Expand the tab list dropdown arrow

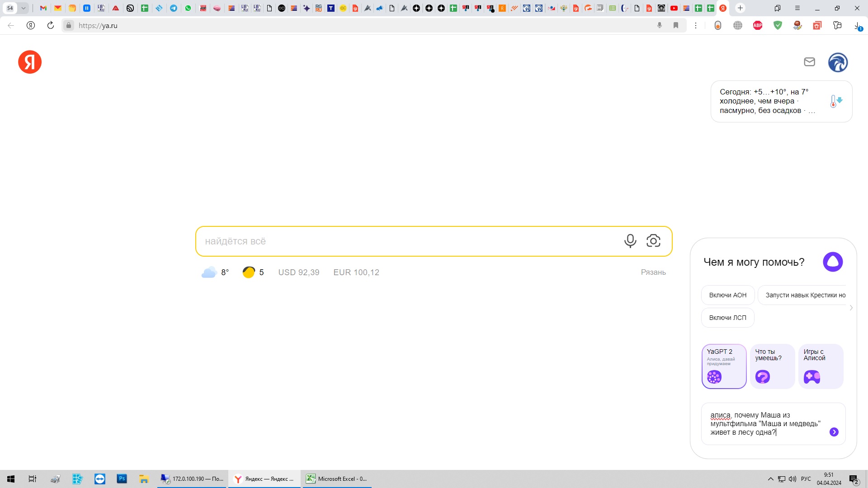click(x=23, y=8)
